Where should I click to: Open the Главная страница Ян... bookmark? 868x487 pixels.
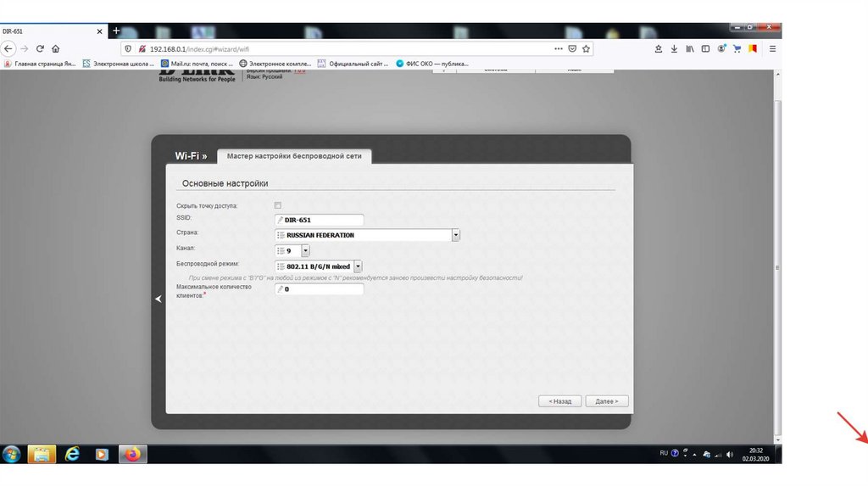[40, 64]
